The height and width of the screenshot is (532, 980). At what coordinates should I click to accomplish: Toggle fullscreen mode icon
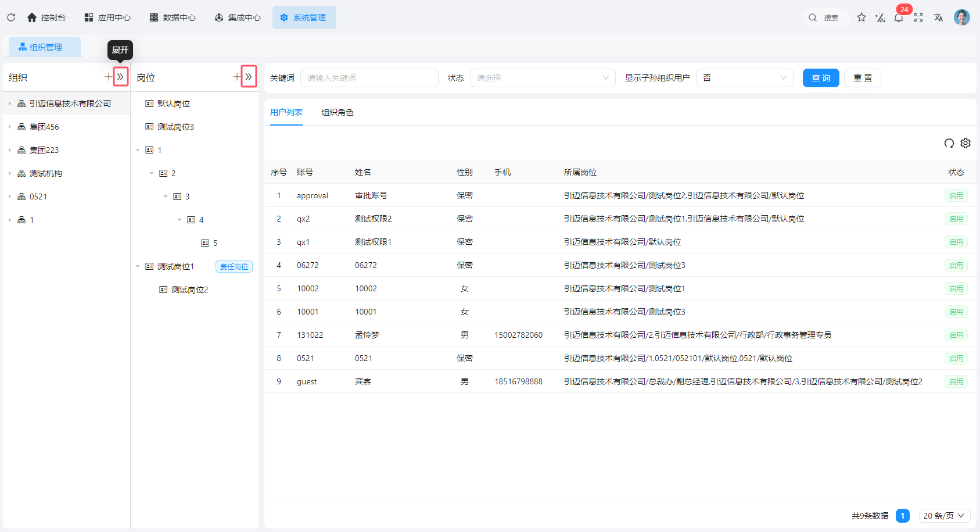click(918, 17)
